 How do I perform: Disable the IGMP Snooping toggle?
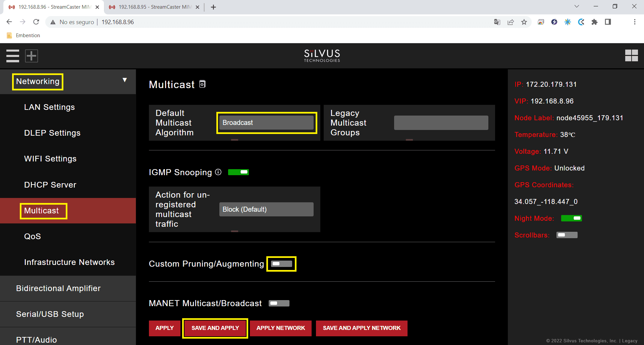tap(238, 172)
